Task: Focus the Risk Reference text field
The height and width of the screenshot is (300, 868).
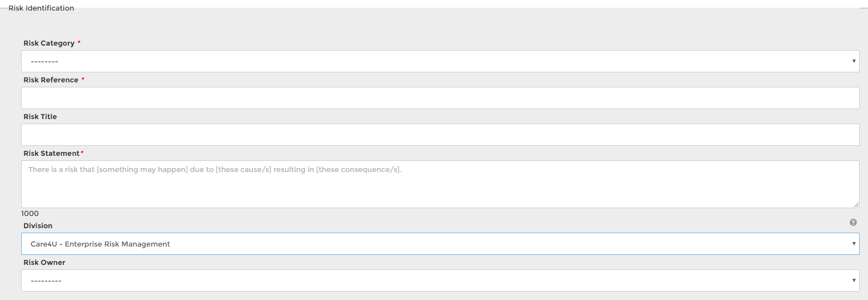Action: point(440,98)
